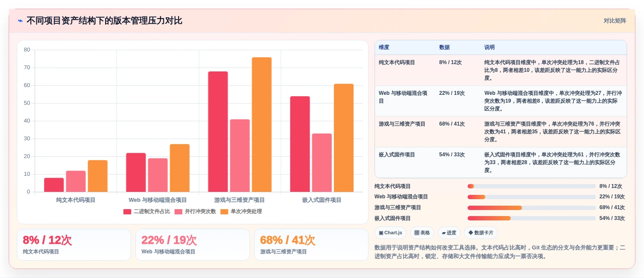The height and width of the screenshot is (278, 644).
Task: Click the 嵌入式固件项目 row description text
Action: tap(552, 162)
